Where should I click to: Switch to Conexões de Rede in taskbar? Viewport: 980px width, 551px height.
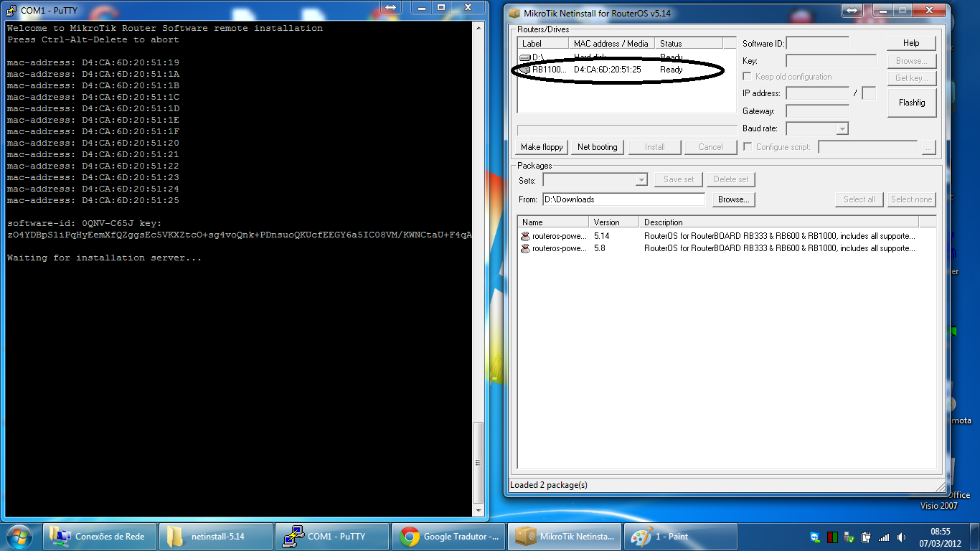[x=101, y=537]
